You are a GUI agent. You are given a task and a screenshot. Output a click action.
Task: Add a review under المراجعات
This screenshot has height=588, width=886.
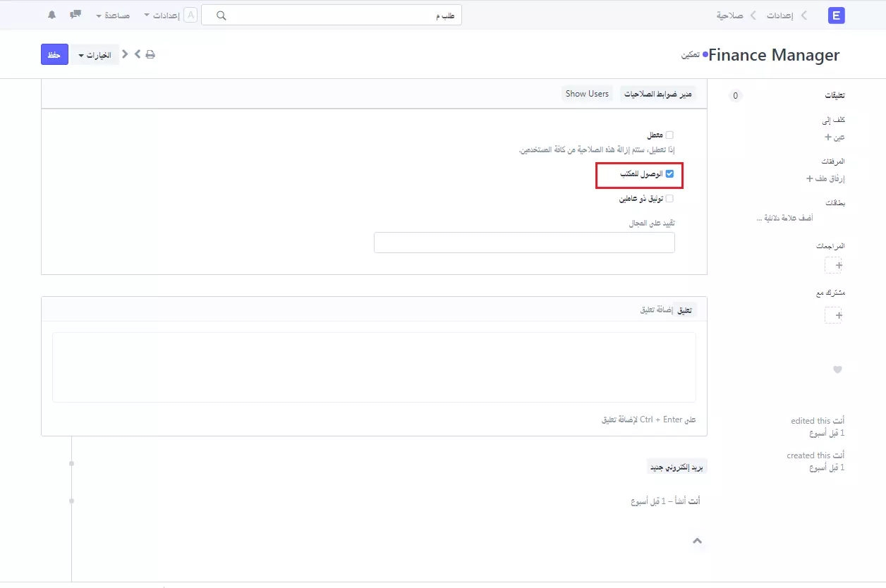[x=834, y=265]
